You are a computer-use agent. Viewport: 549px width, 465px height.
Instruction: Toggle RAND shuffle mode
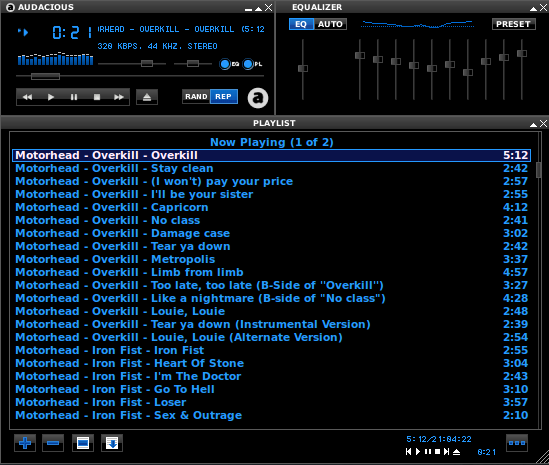click(x=196, y=97)
